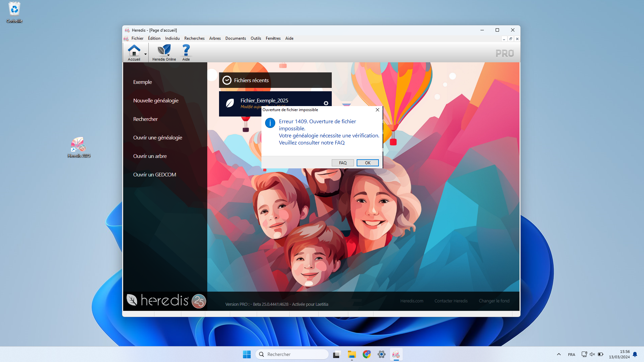Open the Fichier menu
Viewport: 644px width, 362px height.
pos(137,38)
